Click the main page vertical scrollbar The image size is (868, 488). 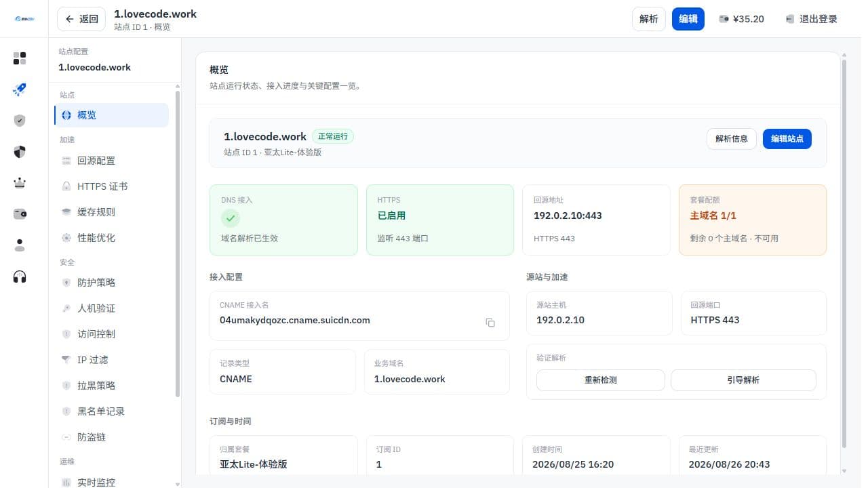844,254
